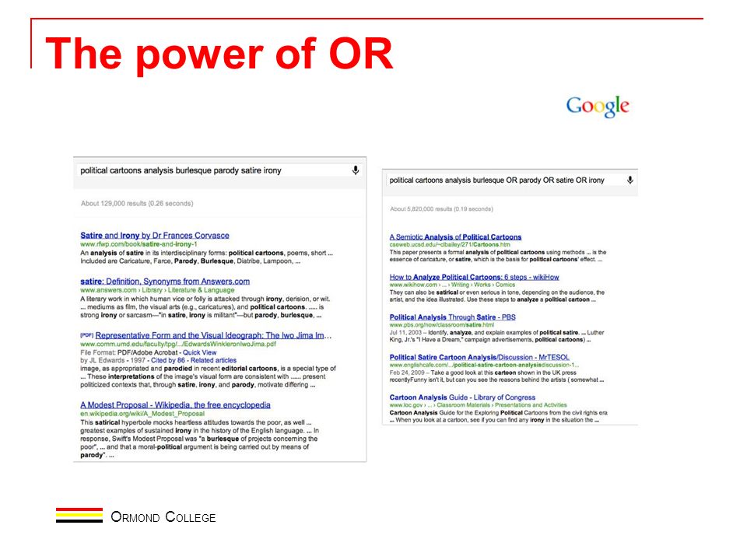
Task: Click the microphone icon in right OR-search box
Action: pyautogui.click(x=630, y=180)
